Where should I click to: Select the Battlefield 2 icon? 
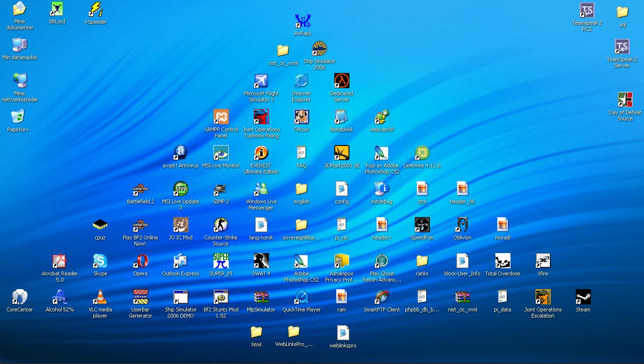pos(140,189)
